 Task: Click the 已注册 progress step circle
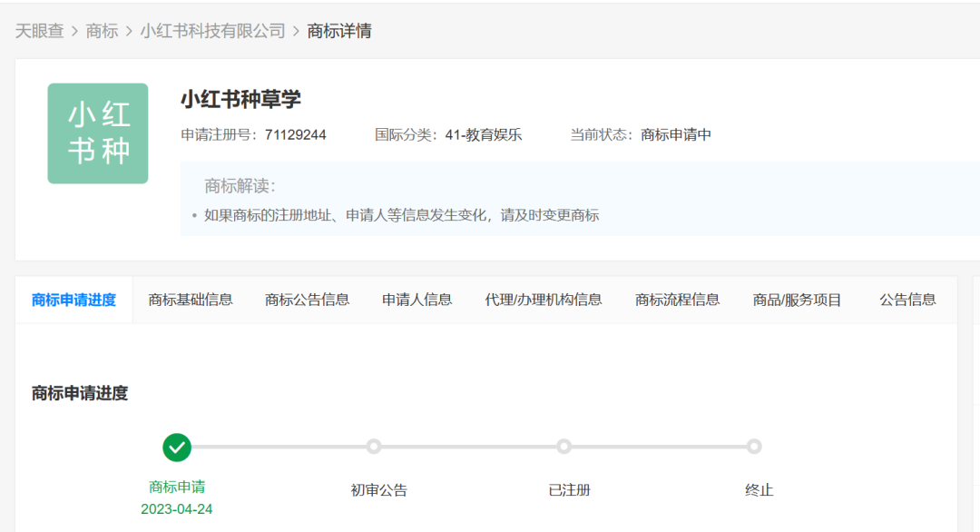click(563, 447)
